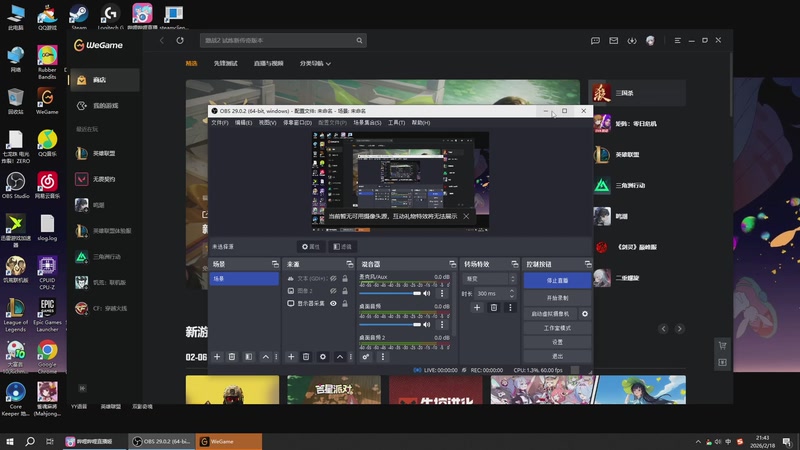Pop out the Audio Mixer dock panel
The height and width of the screenshot is (450, 800).
tap(453, 264)
